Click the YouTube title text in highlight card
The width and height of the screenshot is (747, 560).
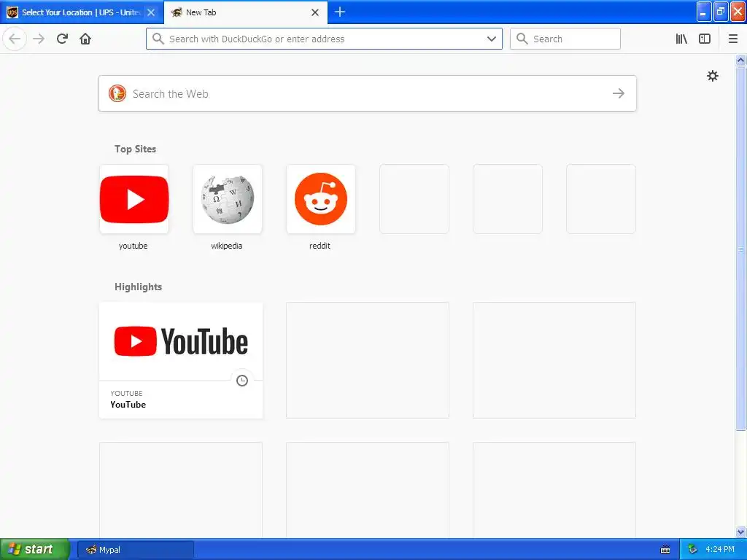click(128, 404)
